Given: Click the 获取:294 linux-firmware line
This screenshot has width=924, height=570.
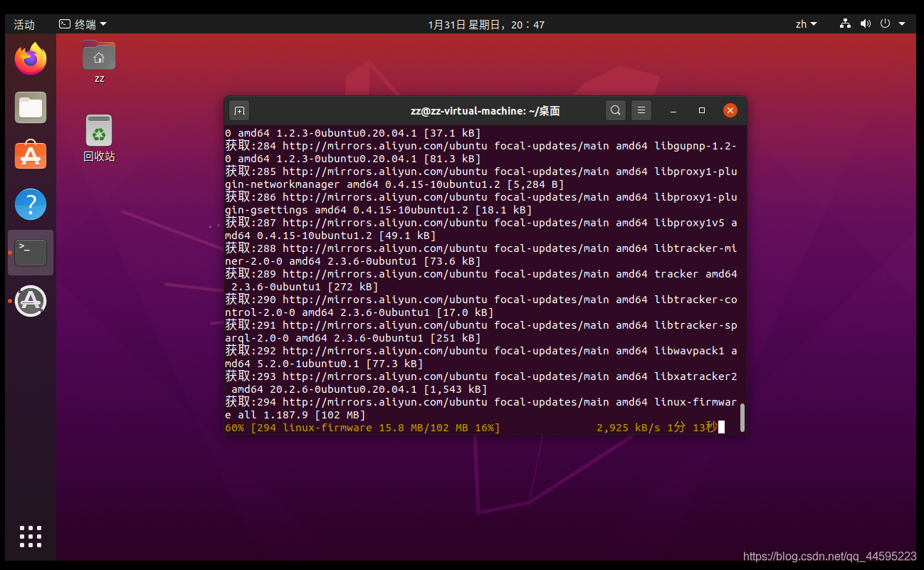Looking at the screenshot, I should tap(481, 408).
